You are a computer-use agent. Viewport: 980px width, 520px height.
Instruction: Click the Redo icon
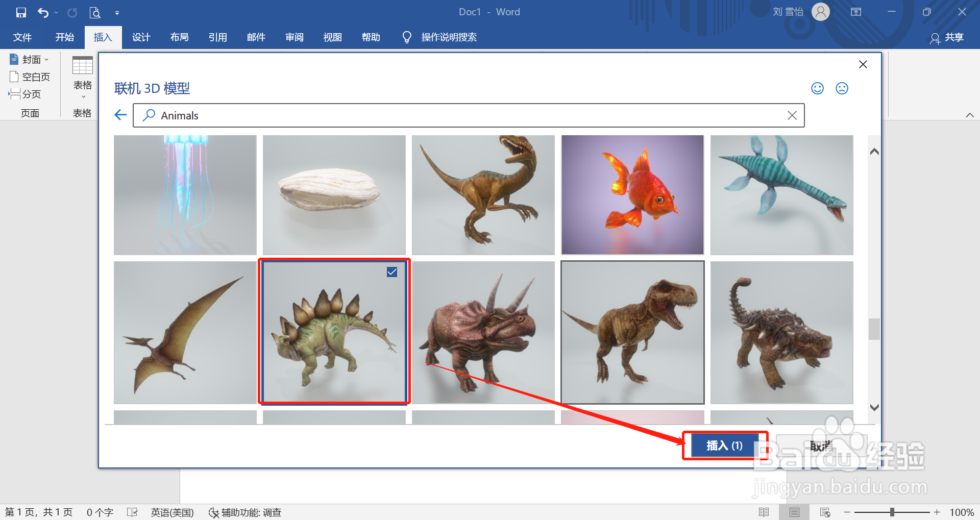[x=72, y=12]
